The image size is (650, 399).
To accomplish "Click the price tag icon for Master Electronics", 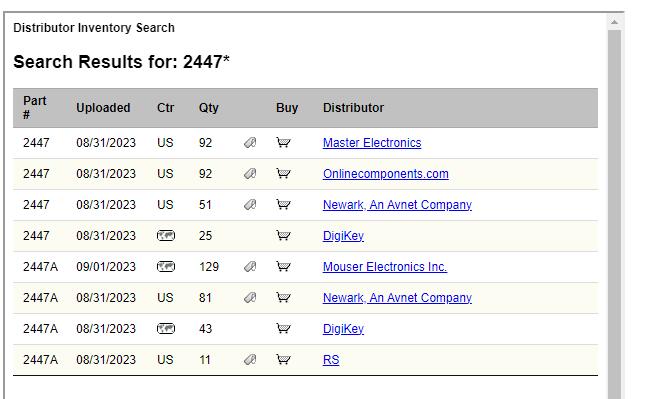I will tap(250, 143).
